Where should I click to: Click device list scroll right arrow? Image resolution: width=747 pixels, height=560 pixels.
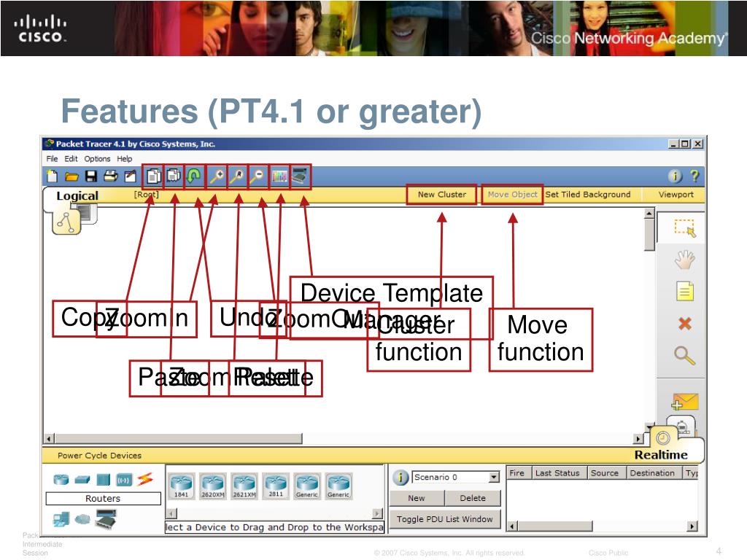377,513
